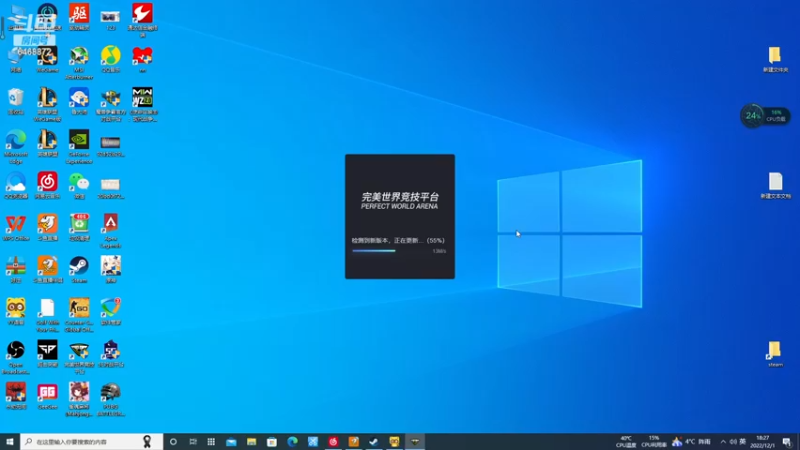Launch Apex Legends from the desktop
The width and height of the screenshot is (800, 450).
pyautogui.click(x=111, y=231)
